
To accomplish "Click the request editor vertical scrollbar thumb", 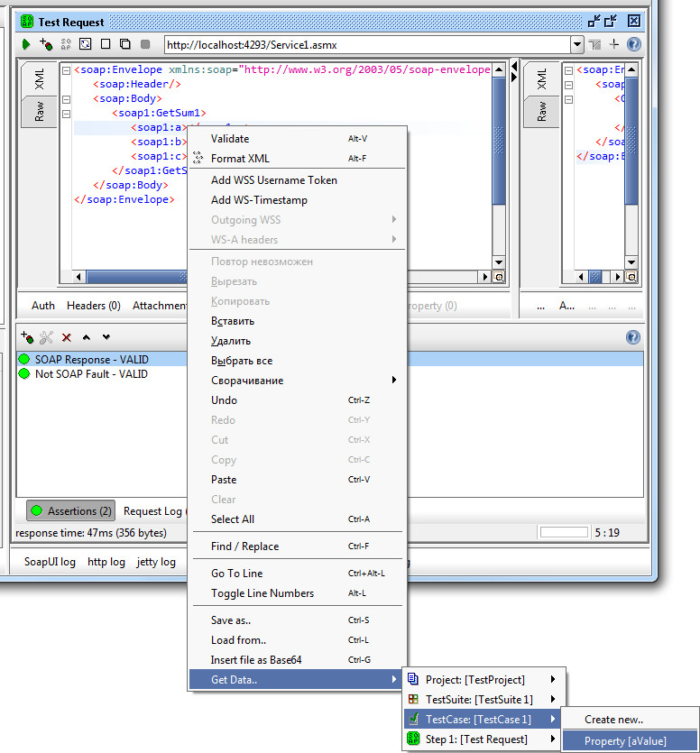I will tap(499, 141).
